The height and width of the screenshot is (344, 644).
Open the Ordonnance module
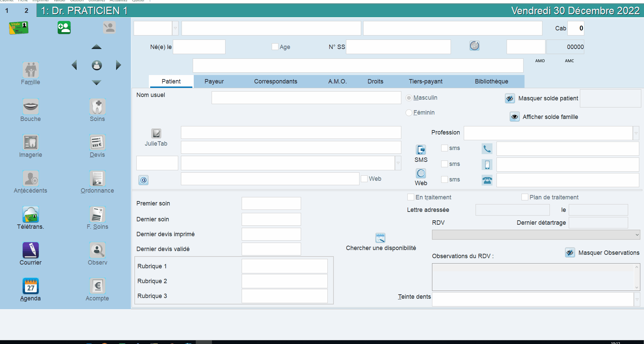[x=98, y=178]
